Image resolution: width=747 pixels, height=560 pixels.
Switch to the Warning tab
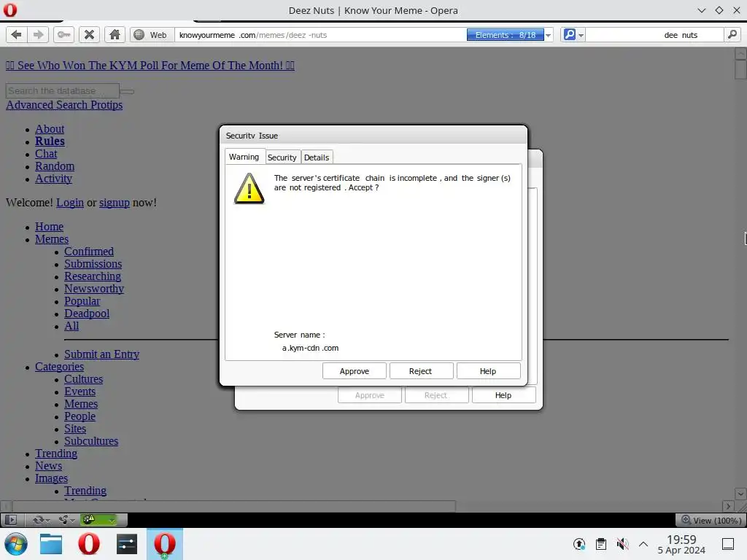[x=244, y=157]
